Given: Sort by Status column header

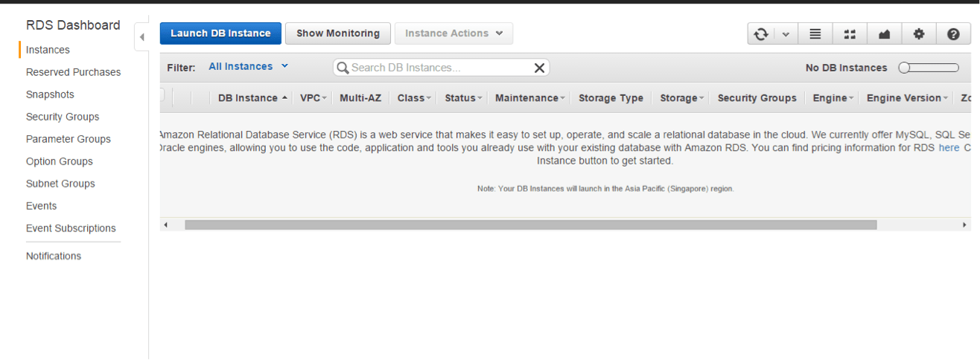Looking at the screenshot, I should point(463,98).
